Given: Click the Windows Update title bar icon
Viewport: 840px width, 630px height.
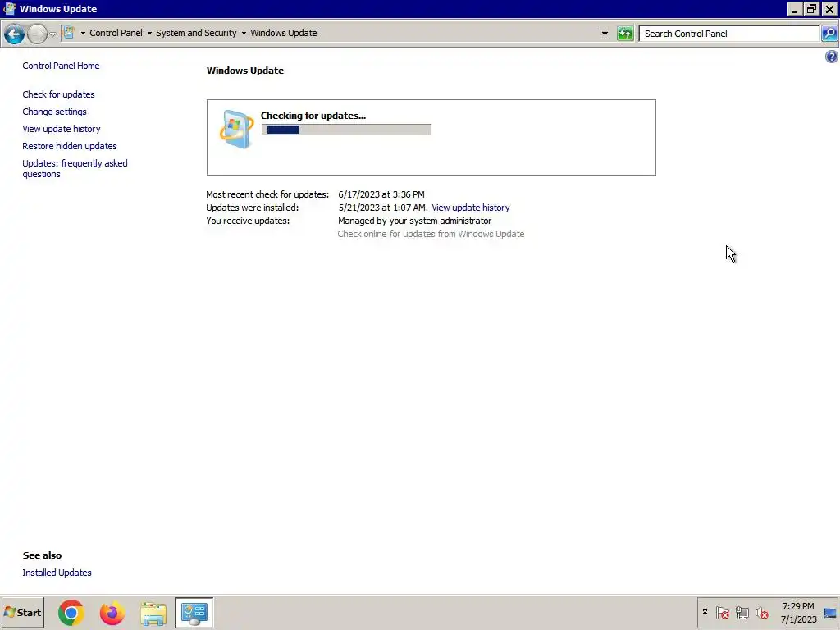Looking at the screenshot, I should pos(10,8).
